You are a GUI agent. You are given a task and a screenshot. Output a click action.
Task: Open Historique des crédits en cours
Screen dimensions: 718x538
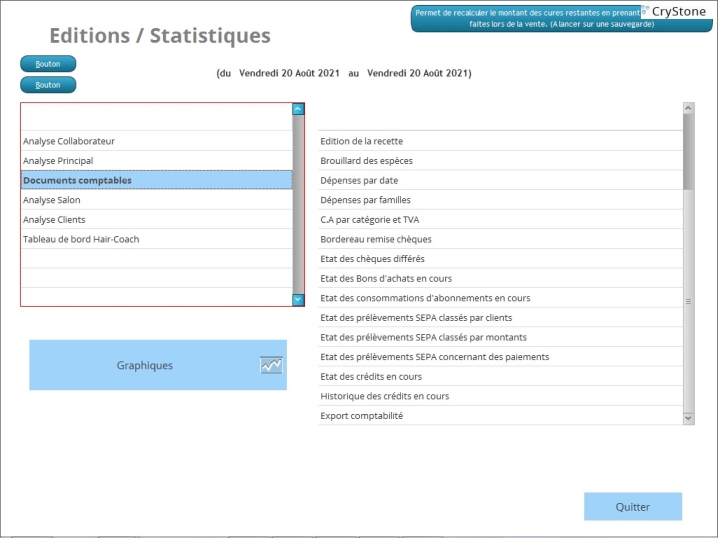500,396
